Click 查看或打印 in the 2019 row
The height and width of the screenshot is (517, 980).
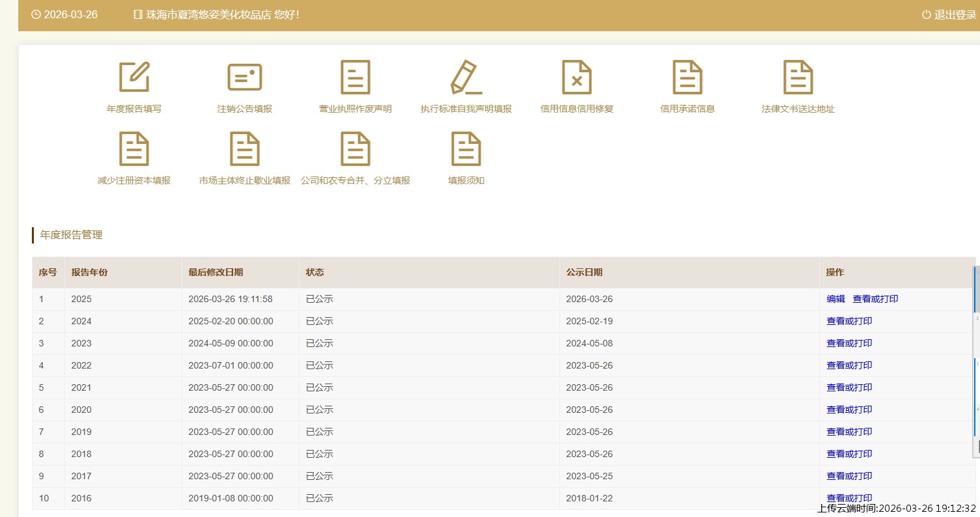[x=849, y=432]
